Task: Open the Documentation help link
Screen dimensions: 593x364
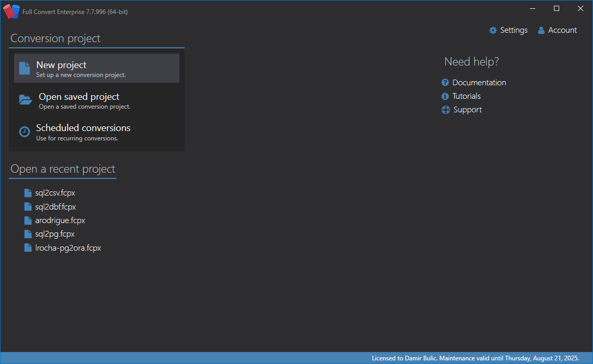Action: 479,83
